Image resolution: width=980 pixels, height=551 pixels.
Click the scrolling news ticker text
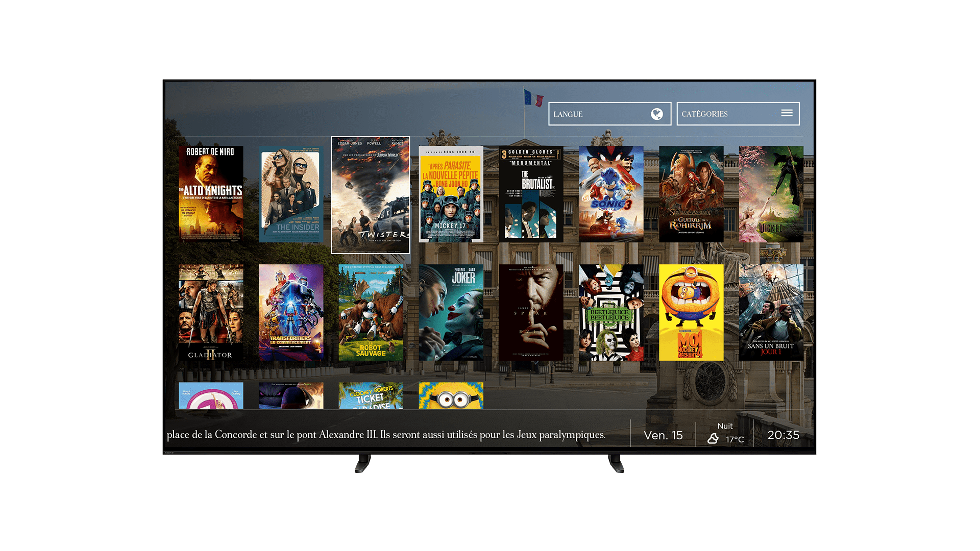[x=386, y=435]
